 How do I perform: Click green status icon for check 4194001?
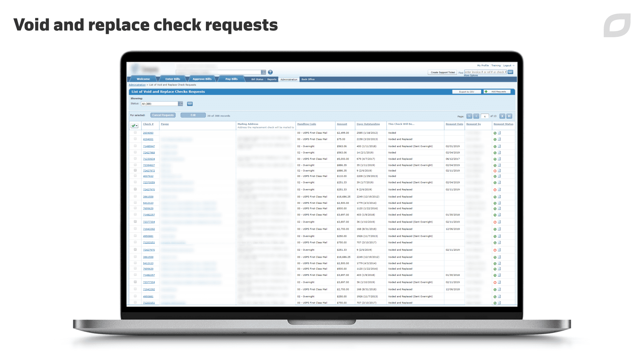(x=495, y=139)
